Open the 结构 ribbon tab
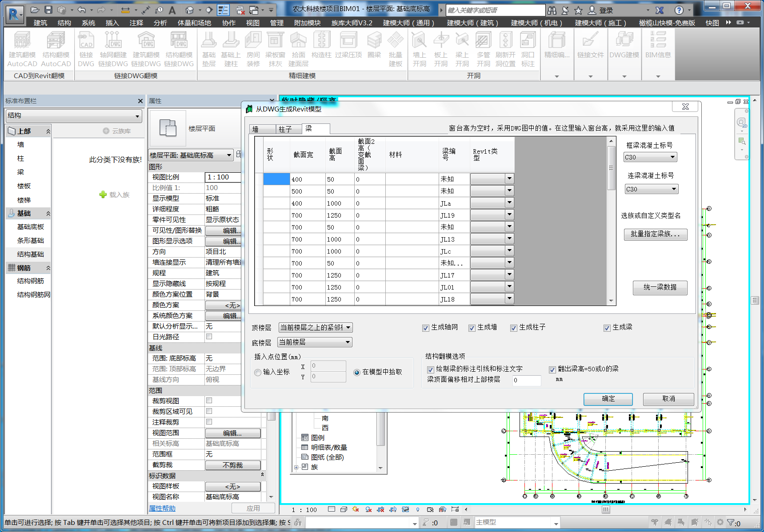 pyautogui.click(x=64, y=23)
